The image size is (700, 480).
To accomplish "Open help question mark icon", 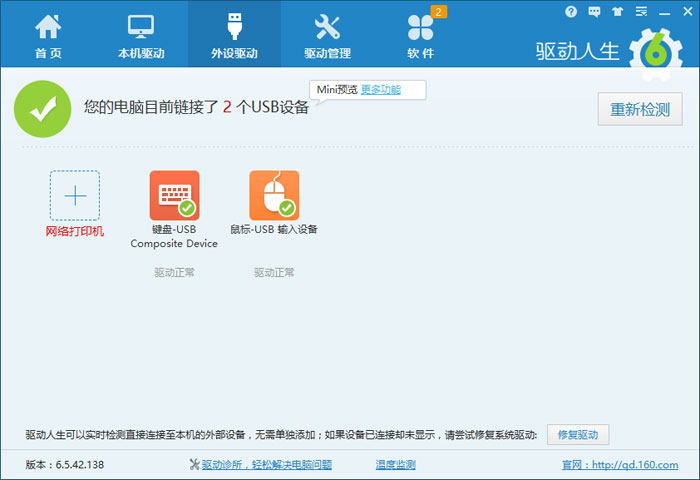I will [571, 12].
